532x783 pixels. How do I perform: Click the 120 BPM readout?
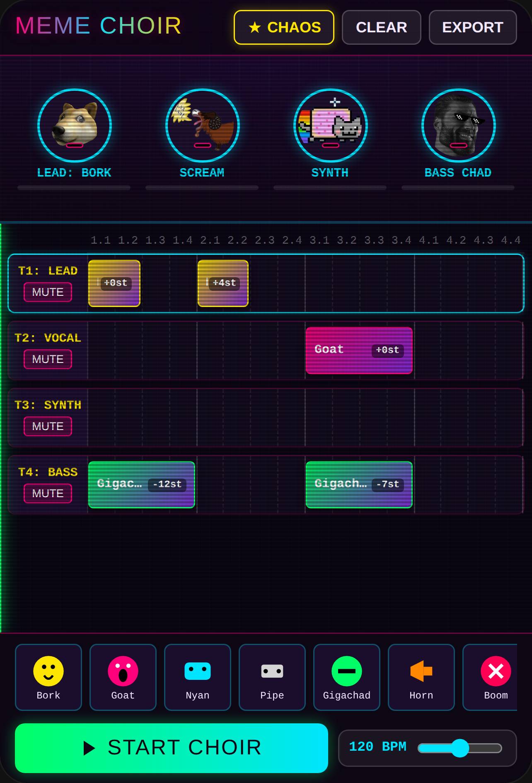click(378, 747)
